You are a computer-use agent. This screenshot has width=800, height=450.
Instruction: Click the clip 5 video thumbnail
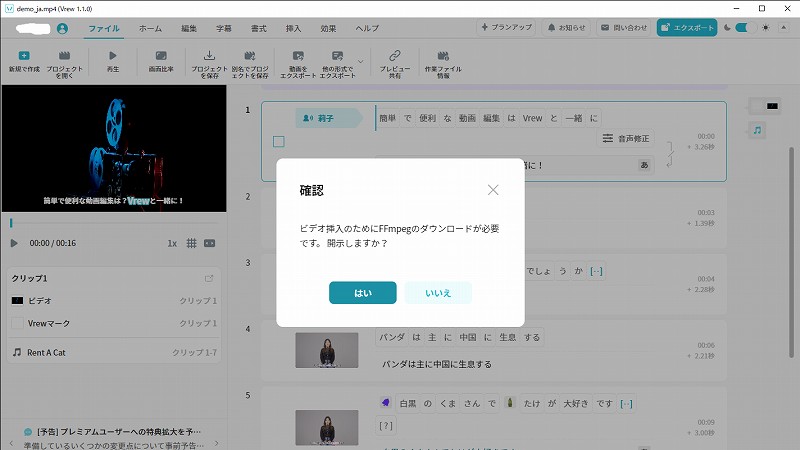tap(327, 428)
